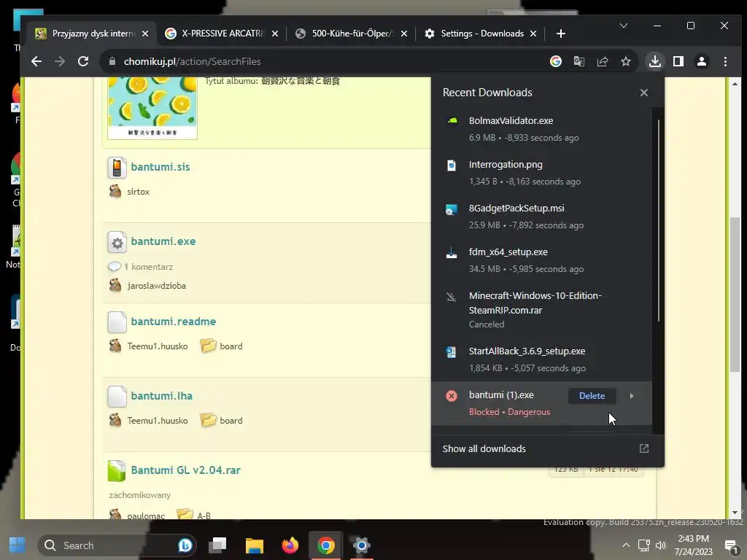Open the StartAllBack_3.6.9_setup.exe download
Screen dimensions: 747x560
click(x=542, y=359)
